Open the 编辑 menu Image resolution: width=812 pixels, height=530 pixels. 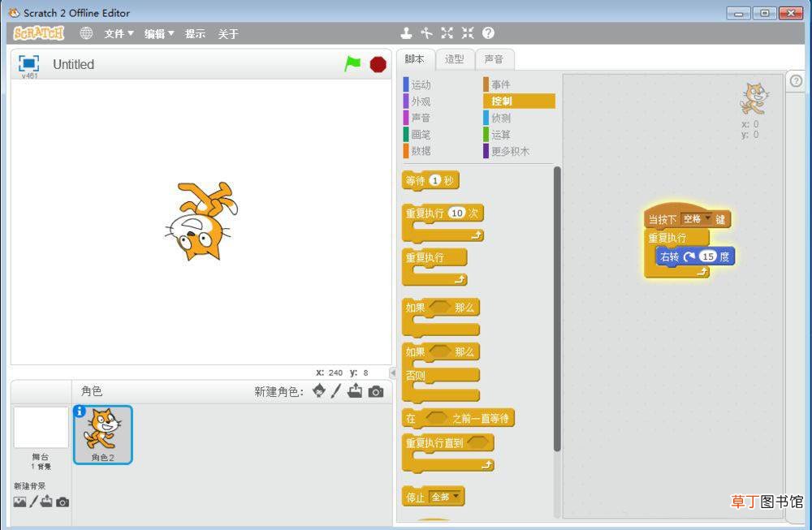click(x=159, y=33)
